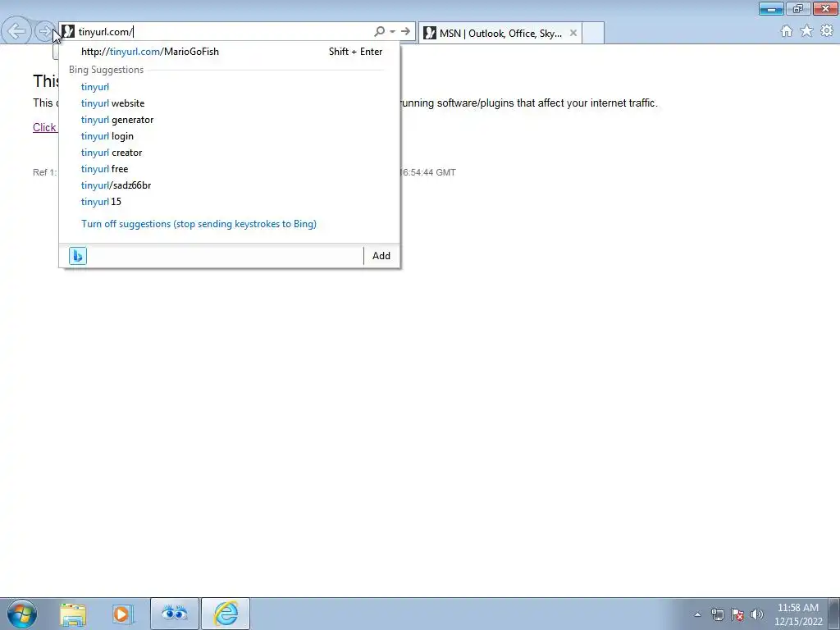Open the Favorites star icon

tap(806, 31)
